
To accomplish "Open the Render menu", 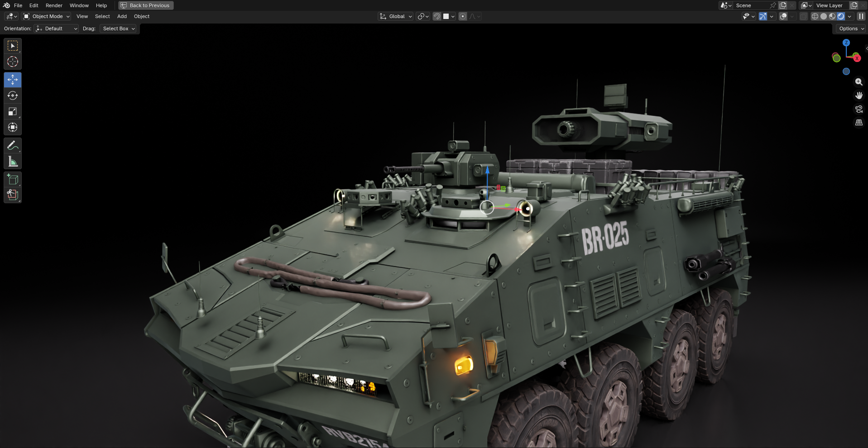I will pos(54,5).
